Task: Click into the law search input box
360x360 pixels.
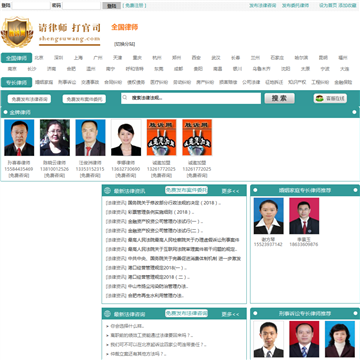Action: pyautogui.click(x=191, y=98)
